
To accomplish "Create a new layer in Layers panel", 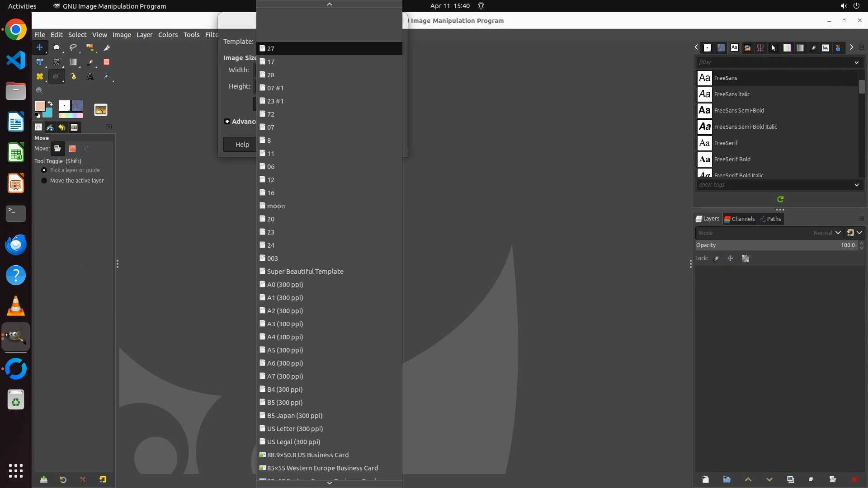I will 705,479.
